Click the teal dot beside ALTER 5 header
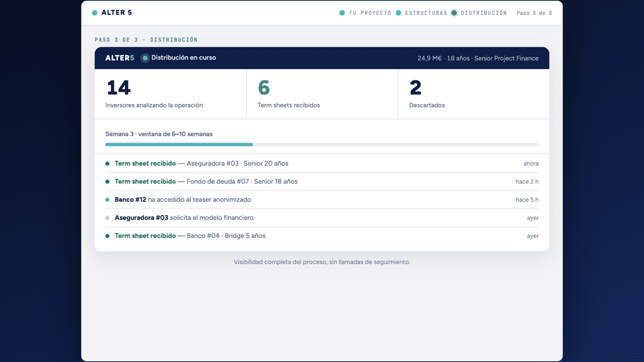The height and width of the screenshot is (362, 644). click(95, 13)
